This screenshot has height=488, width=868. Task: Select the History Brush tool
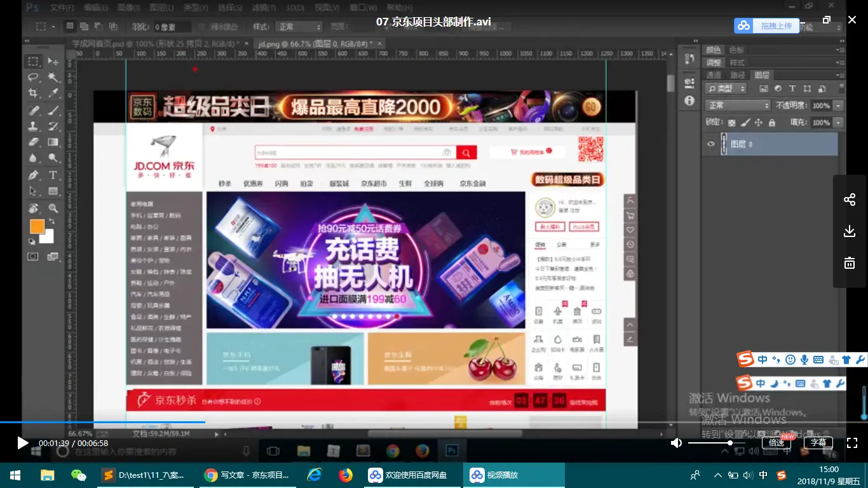53,126
